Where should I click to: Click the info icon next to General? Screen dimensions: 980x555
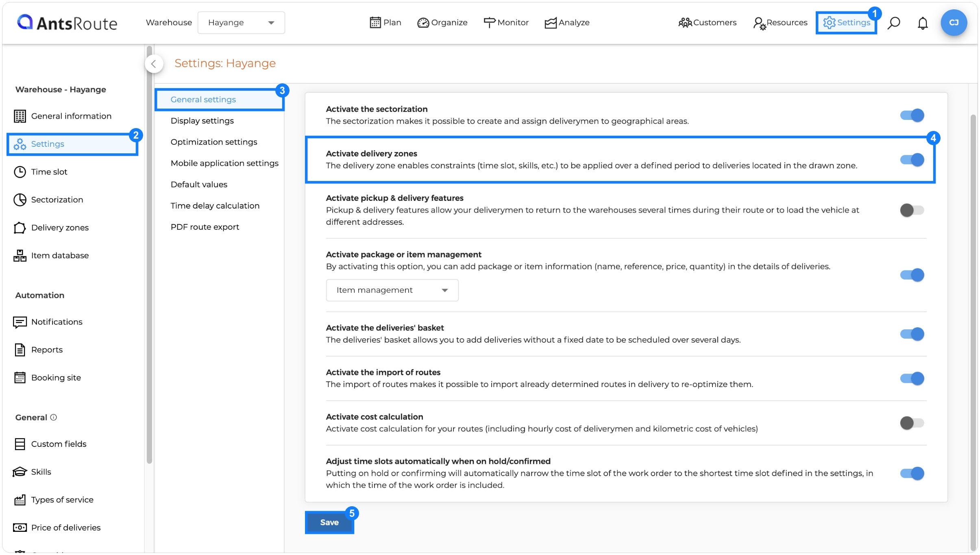53,418
